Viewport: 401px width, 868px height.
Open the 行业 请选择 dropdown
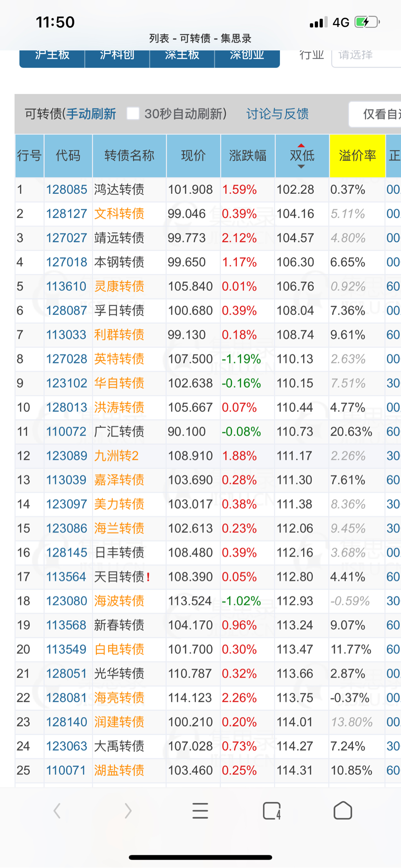(x=366, y=56)
